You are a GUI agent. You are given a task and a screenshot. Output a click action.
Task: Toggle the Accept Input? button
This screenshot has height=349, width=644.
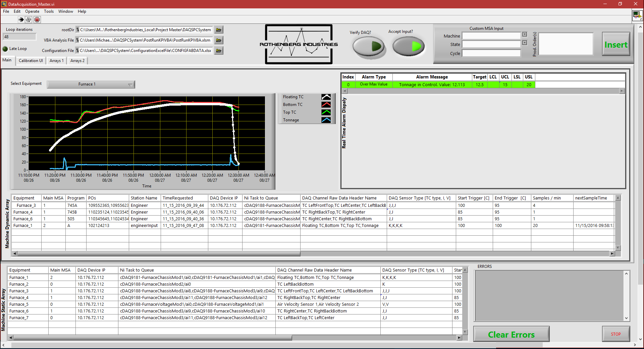click(x=409, y=46)
